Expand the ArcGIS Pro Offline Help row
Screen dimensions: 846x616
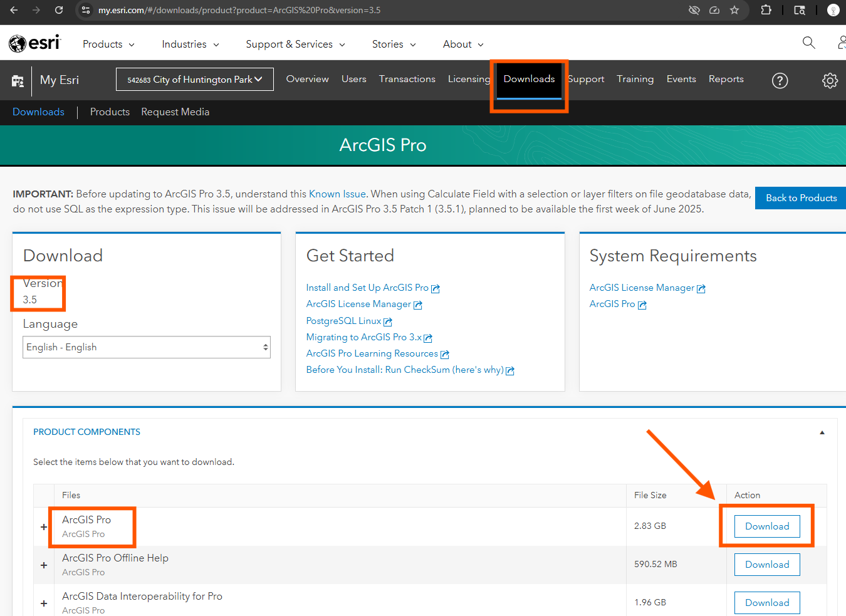coord(44,565)
